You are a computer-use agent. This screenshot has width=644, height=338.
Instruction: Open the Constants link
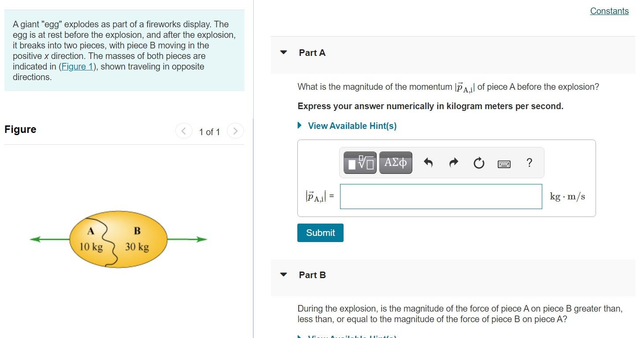[x=609, y=11]
